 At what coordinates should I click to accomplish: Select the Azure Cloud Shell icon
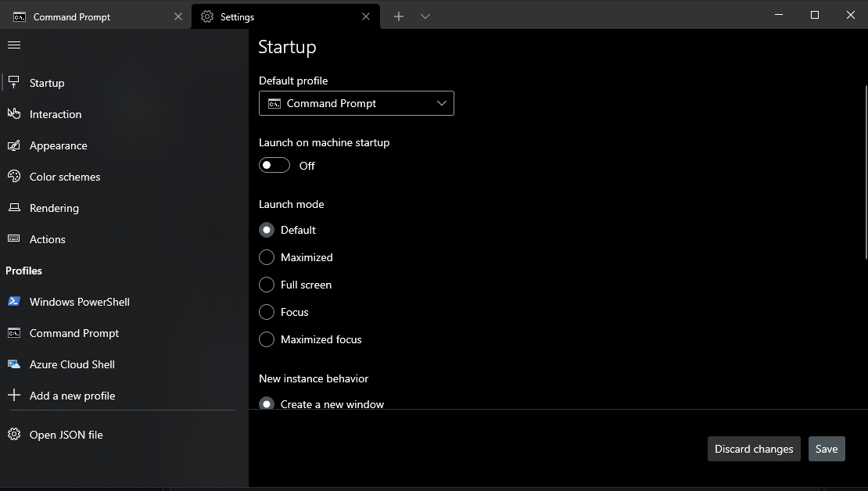[x=14, y=364]
